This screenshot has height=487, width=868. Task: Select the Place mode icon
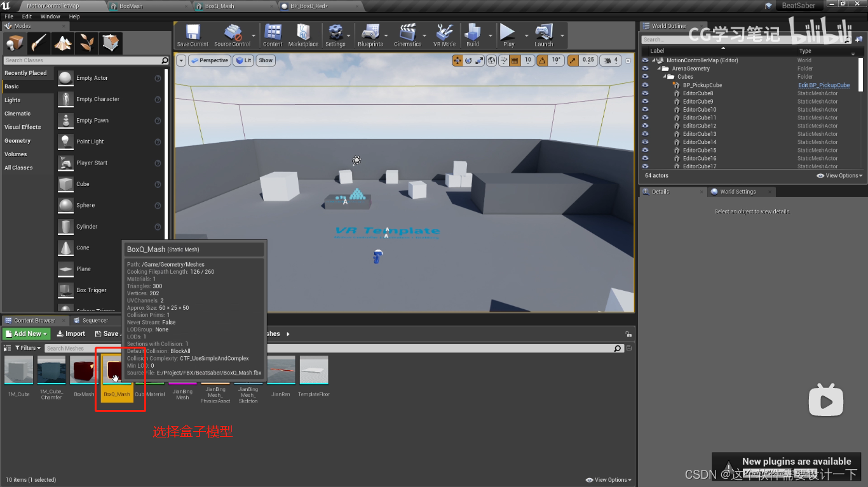[x=15, y=43]
